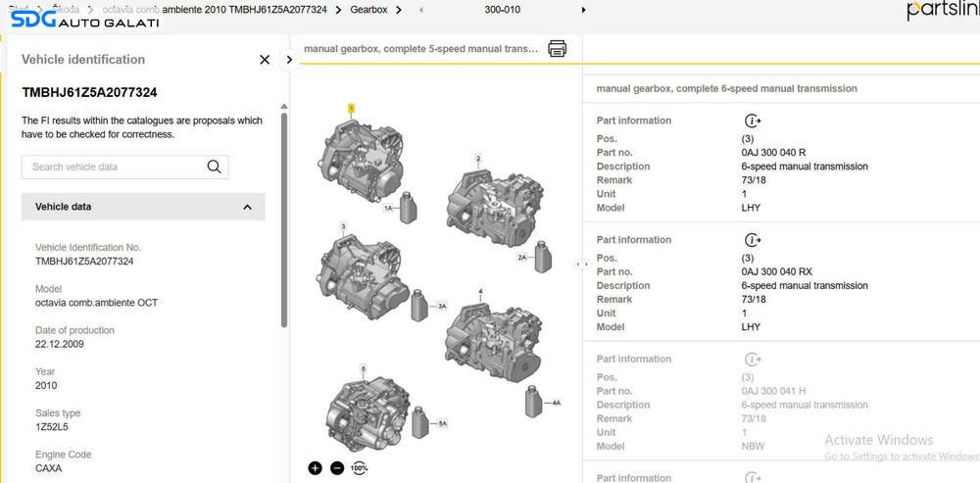Click the gearbox drawing under callout 3
The height and width of the screenshot is (483, 980).
363,277
